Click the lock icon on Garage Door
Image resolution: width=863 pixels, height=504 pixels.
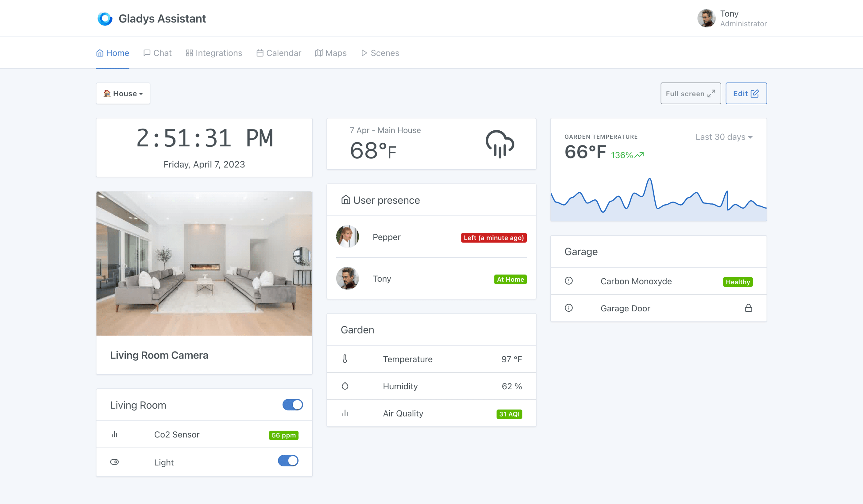click(749, 308)
